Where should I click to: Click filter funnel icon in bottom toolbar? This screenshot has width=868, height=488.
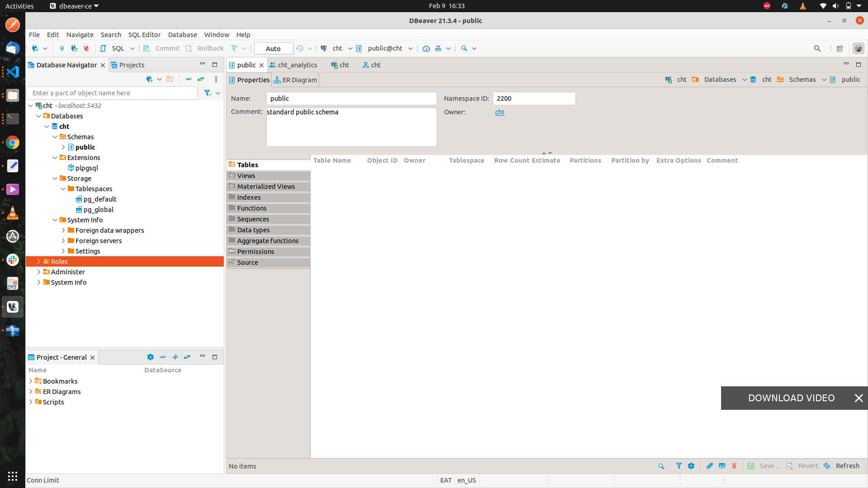679,466
